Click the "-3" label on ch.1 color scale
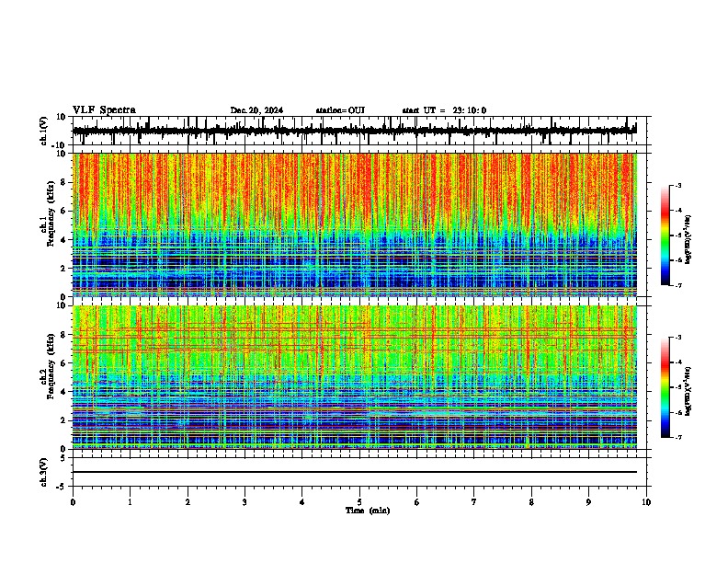 (x=677, y=186)
